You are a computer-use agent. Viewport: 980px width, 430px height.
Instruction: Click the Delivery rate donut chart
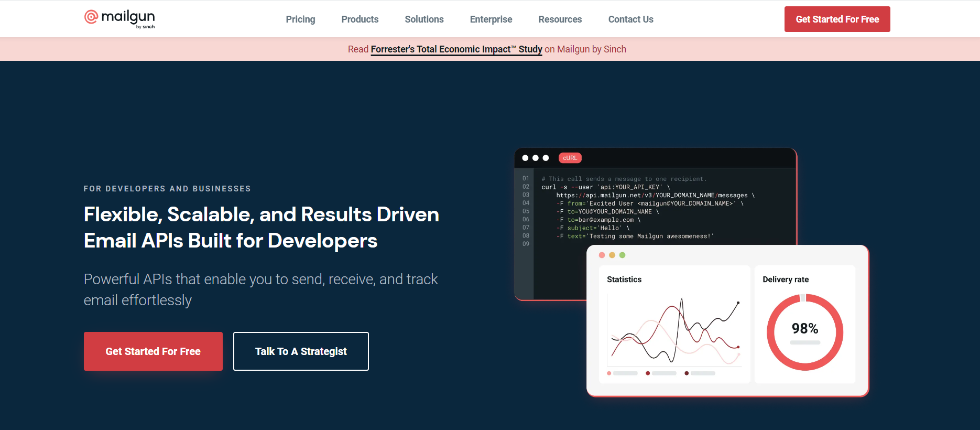pyautogui.click(x=805, y=332)
